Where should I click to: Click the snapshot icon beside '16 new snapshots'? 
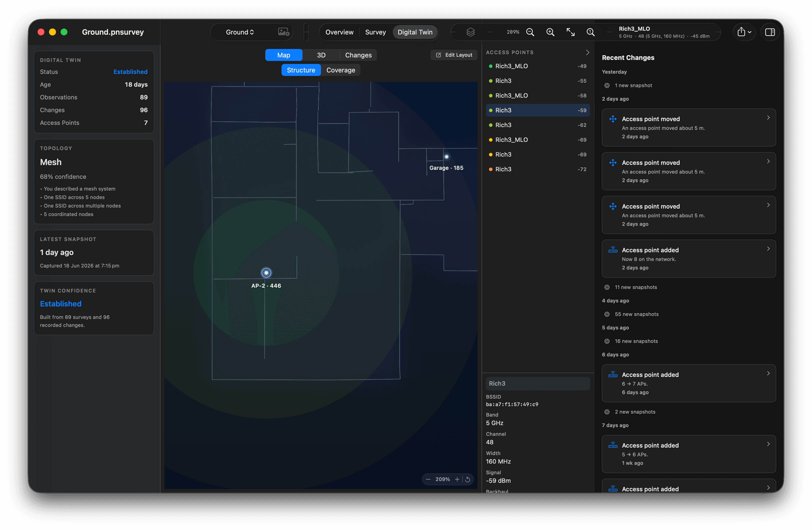pos(607,341)
